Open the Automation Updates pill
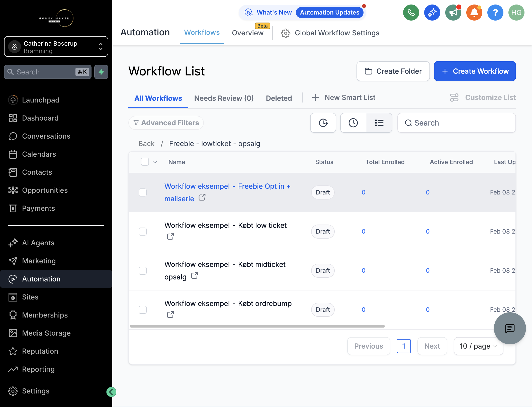 click(x=330, y=13)
